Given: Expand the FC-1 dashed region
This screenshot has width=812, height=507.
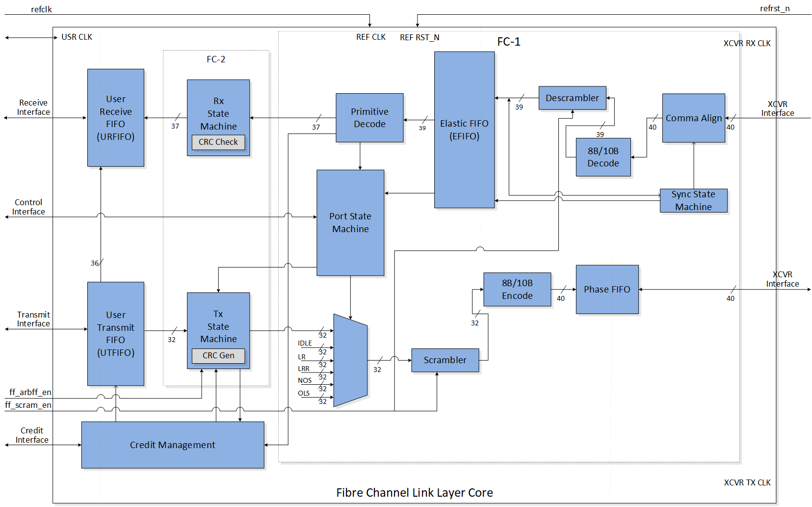Looking at the screenshot, I should [x=509, y=42].
